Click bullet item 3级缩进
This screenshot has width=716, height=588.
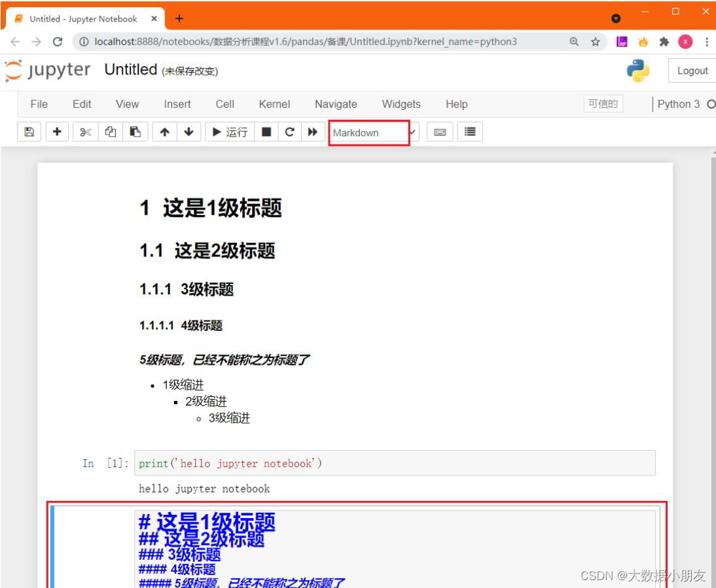tap(229, 418)
